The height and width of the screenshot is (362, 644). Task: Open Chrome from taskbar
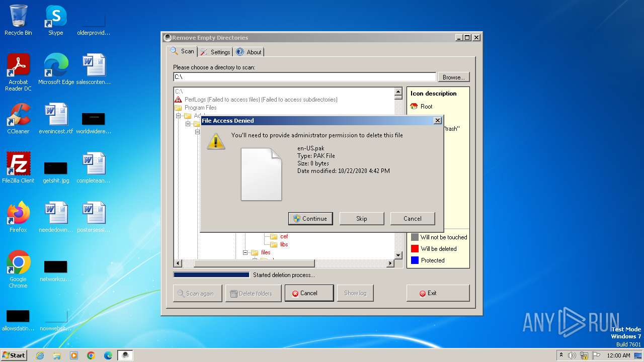click(91, 355)
